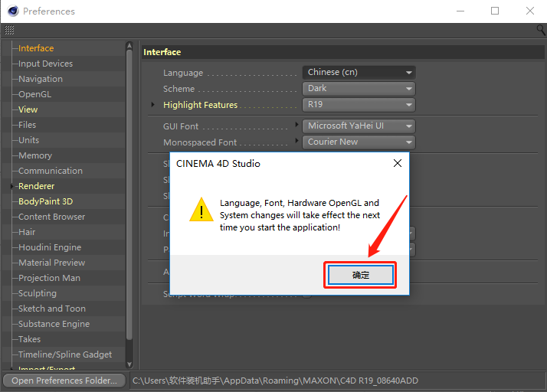The width and height of the screenshot is (547, 392).
Task: Select Input Devices category
Action: pos(45,64)
